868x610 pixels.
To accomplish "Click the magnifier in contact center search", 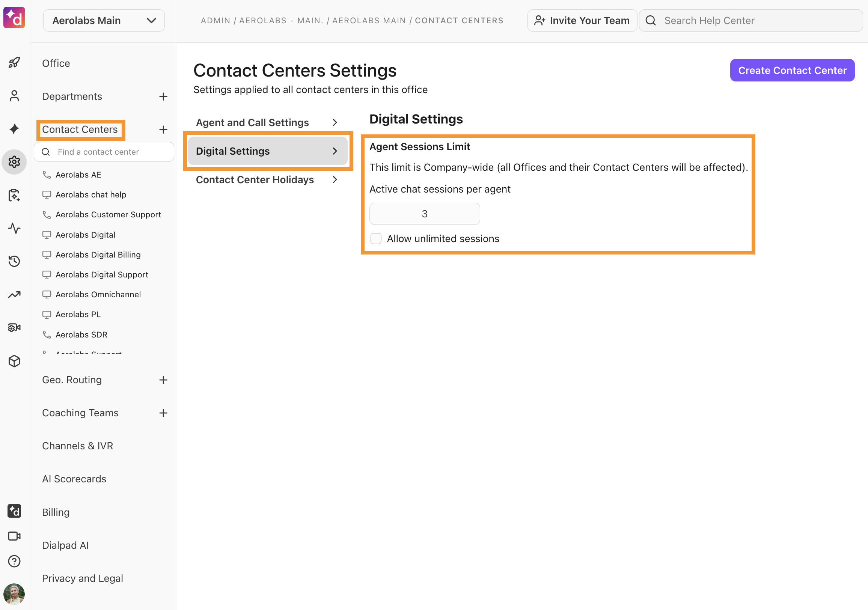I will [x=46, y=152].
